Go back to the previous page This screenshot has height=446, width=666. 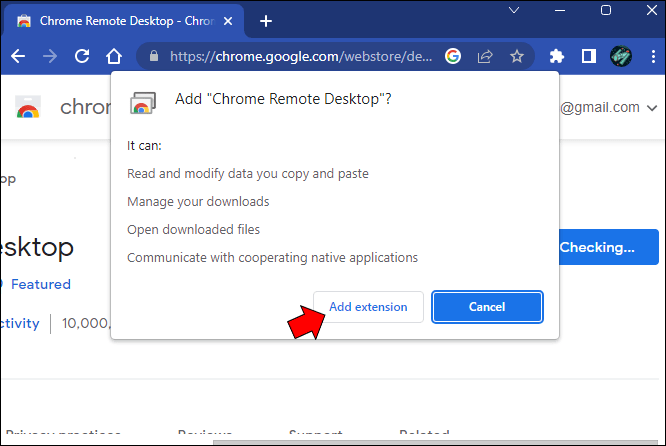pos(18,56)
